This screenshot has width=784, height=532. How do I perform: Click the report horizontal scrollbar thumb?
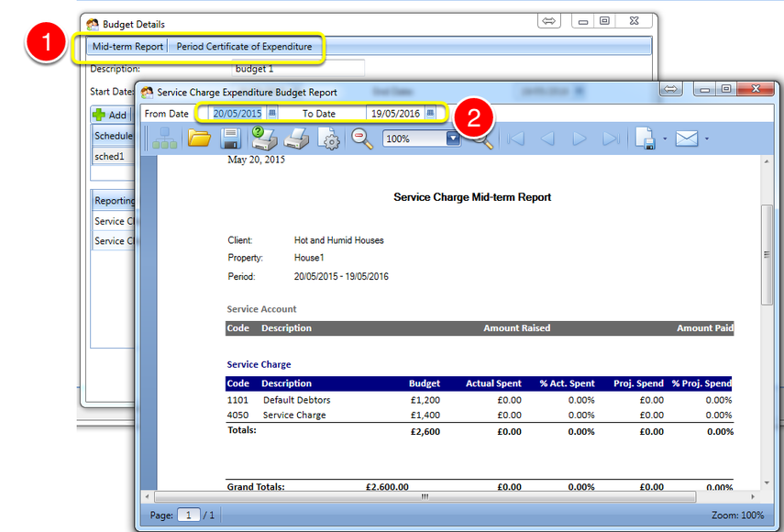coord(425,496)
